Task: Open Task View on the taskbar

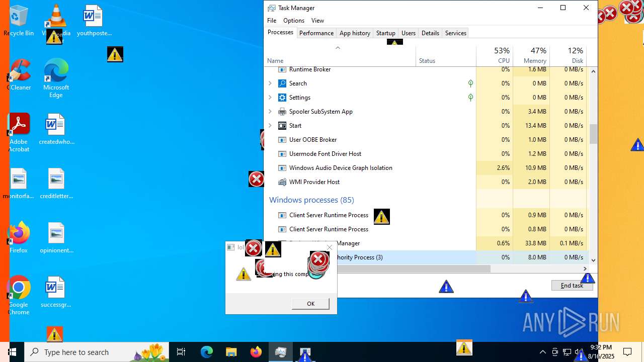Action: coord(181,352)
